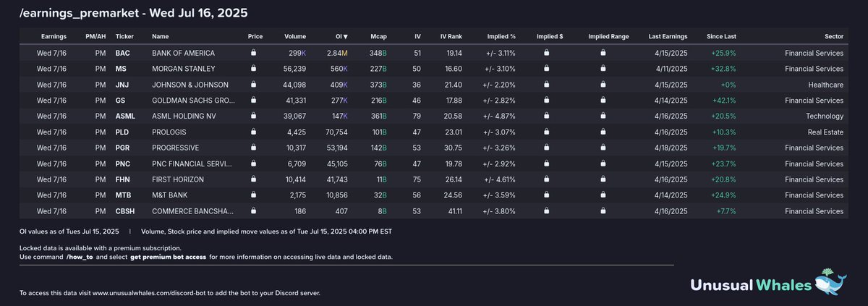Click the +42.1% since last value
The height and width of the screenshot is (306, 868).
click(x=724, y=101)
